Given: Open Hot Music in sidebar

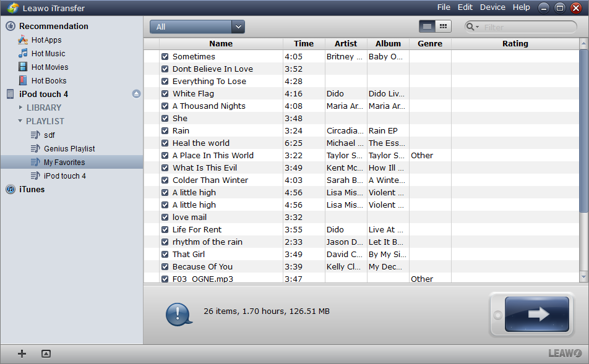Looking at the screenshot, I should (x=41, y=53).
